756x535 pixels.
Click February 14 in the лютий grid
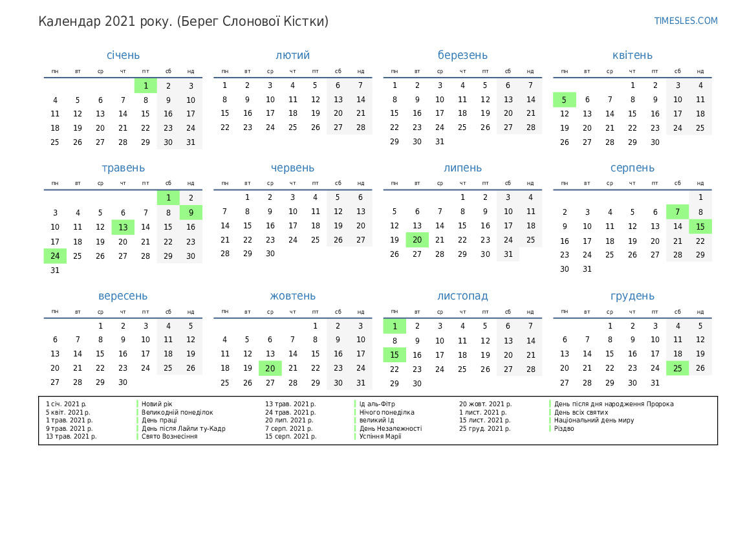[361, 100]
